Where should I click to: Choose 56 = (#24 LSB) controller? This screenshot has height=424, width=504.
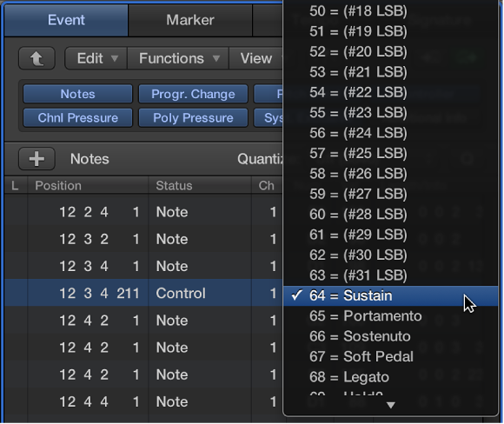(x=390, y=133)
